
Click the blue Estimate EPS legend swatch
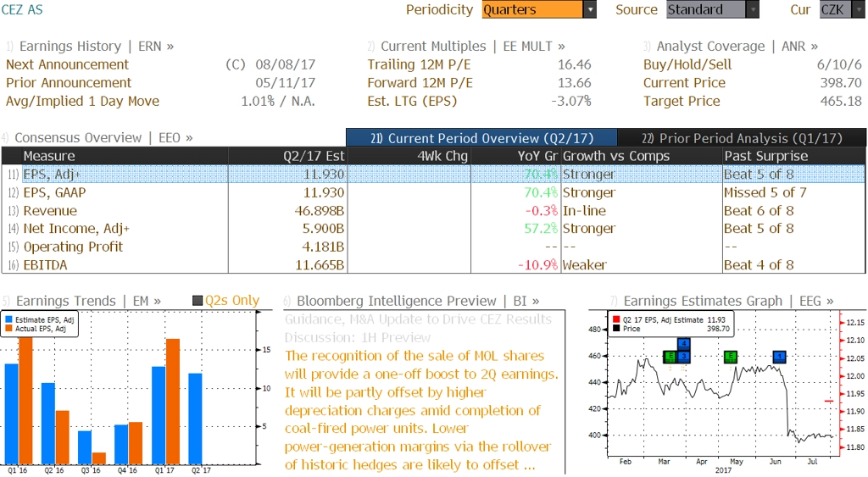pos(8,320)
